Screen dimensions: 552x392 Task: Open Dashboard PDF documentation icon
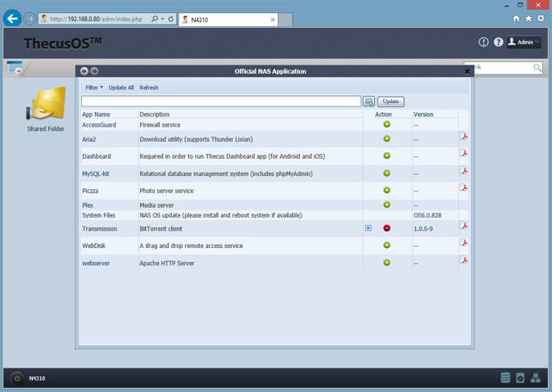pyautogui.click(x=464, y=153)
